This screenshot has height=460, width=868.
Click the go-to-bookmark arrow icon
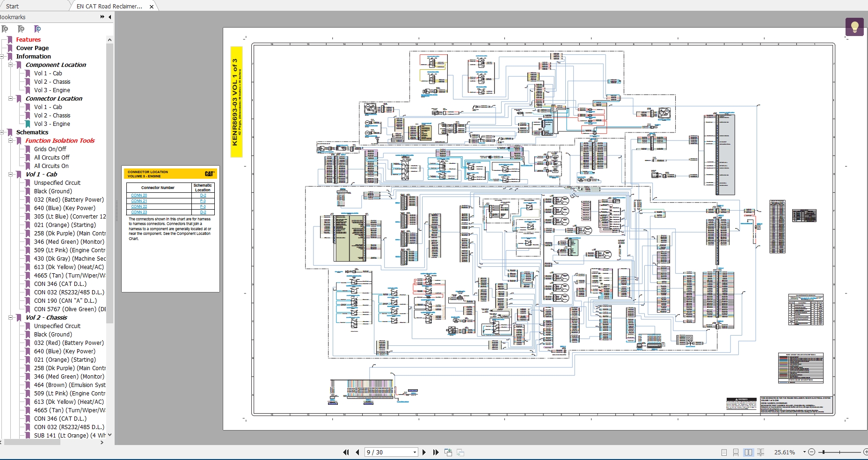pyautogui.click(x=37, y=29)
